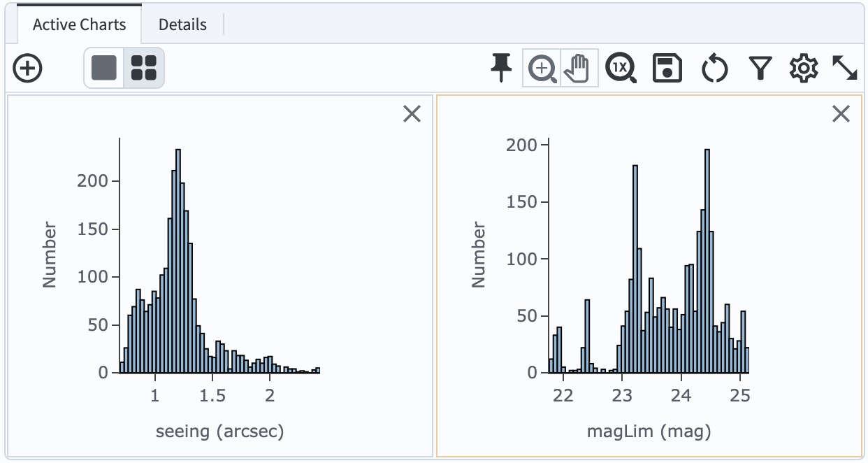Pin the active charts
The height and width of the screenshot is (463, 868).
[x=500, y=69]
